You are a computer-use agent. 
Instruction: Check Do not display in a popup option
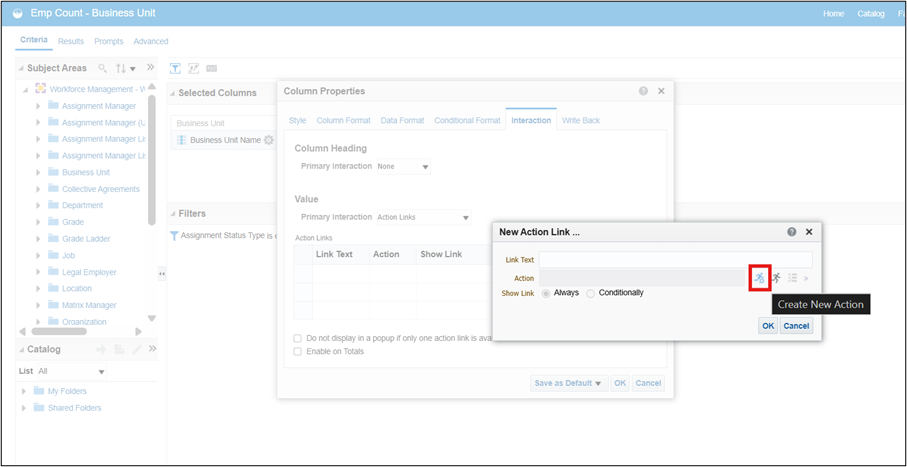[298, 338]
